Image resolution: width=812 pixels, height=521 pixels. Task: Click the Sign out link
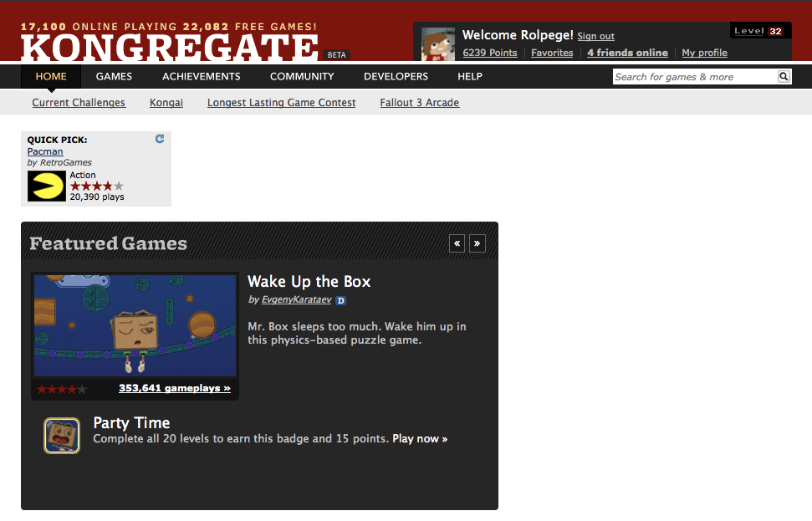click(x=596, y=36)
